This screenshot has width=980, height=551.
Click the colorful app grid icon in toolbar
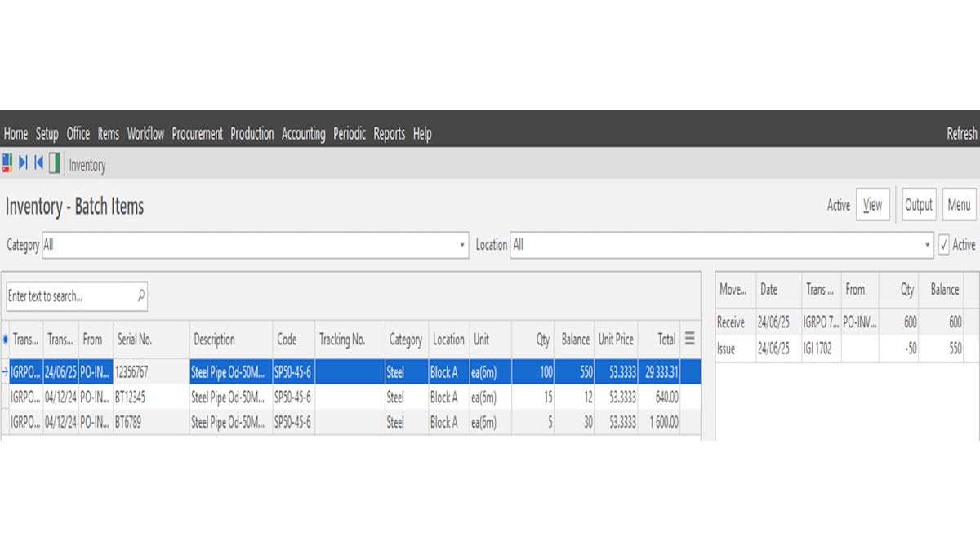7,163
